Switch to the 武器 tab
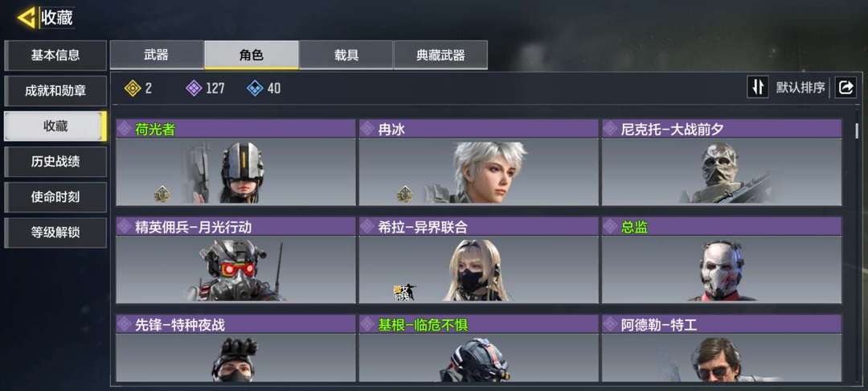This screenshot has height=391, width=868. [157, 55]
